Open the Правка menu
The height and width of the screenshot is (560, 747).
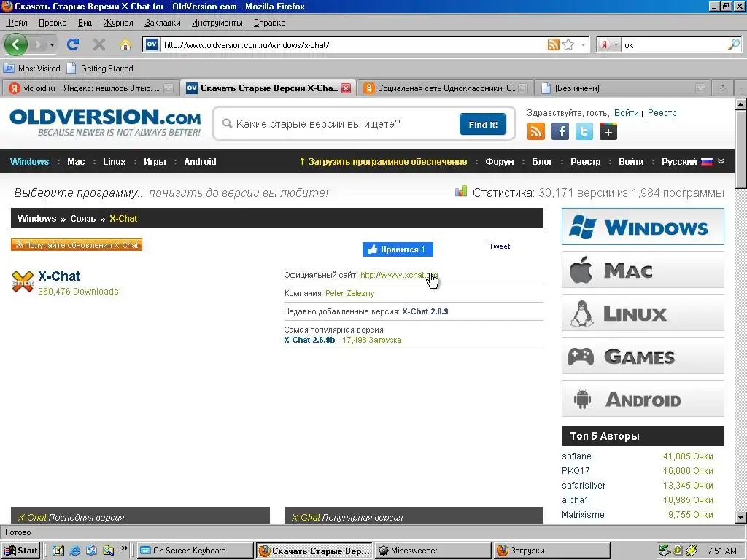click(x=53, y=23)
